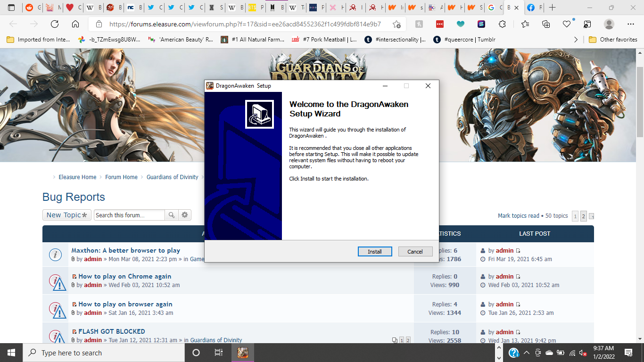This screenshot has height=362, width=644.
Task: Go to page 2 of topics
Action: click(584, 216)
